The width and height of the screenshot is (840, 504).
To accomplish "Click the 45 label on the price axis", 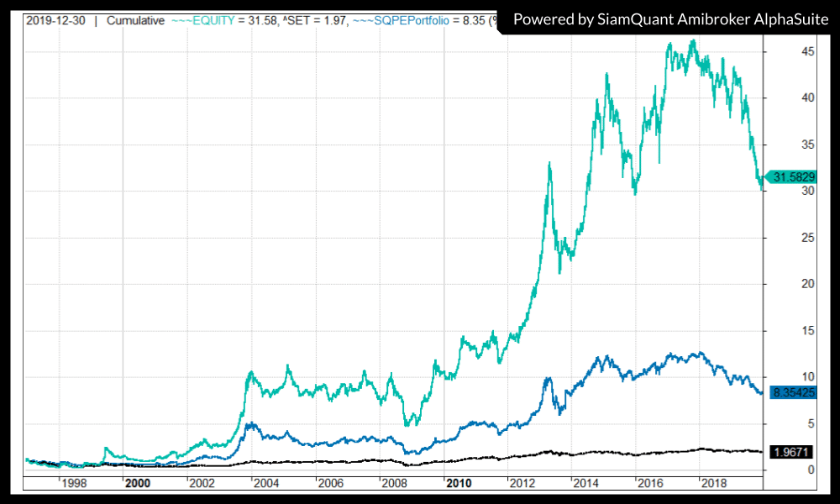I will pos(785,51).
